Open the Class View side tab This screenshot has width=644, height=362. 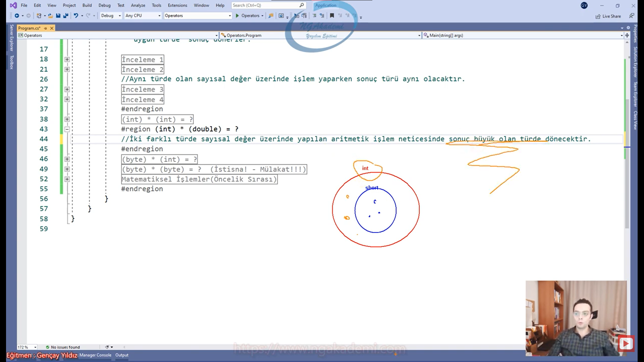tap(635, 120)
